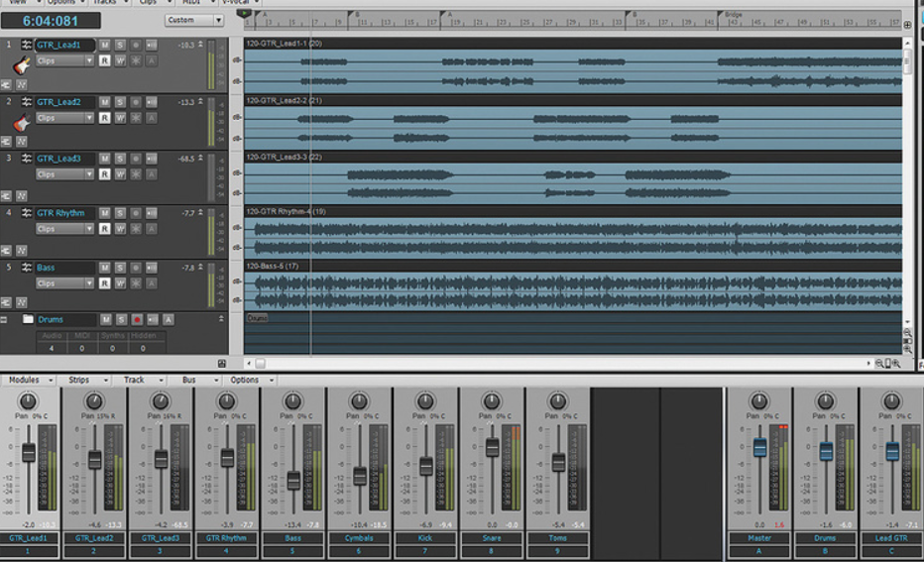Solo the GTR_Lead2 track
The image size is (924, 562).
point(120,102)
